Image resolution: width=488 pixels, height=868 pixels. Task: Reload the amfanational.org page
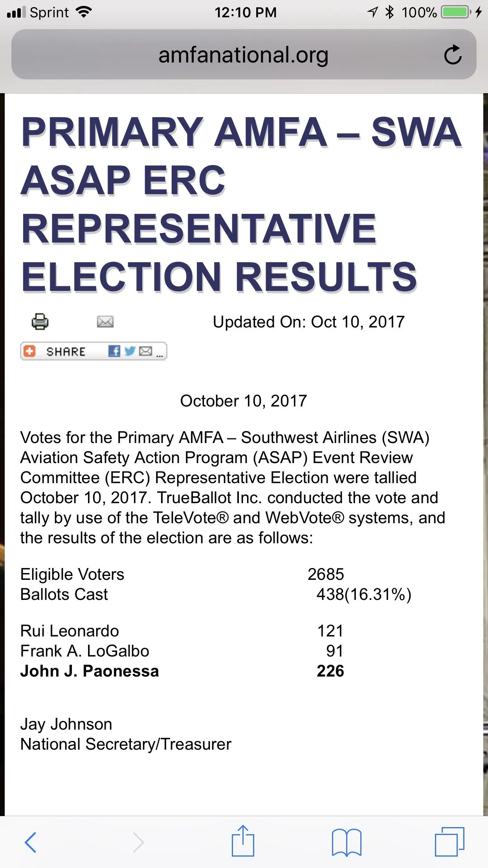tap(453, 55)
